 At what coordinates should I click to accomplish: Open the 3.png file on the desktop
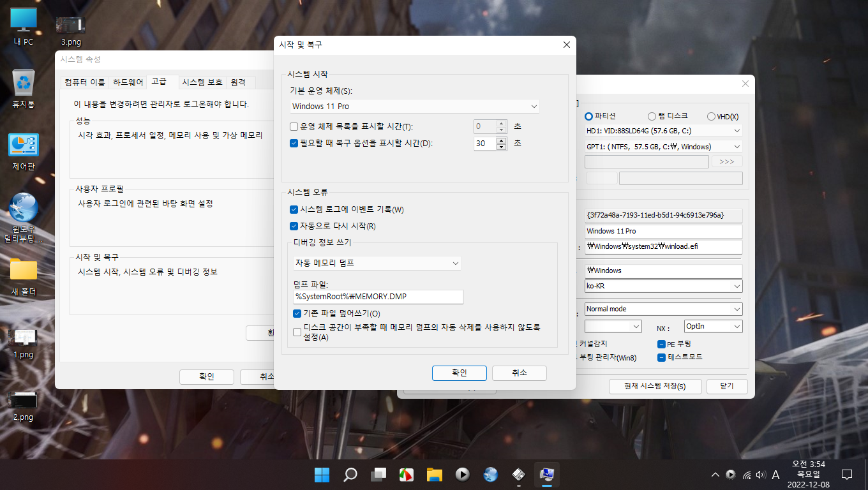tap(71, 31)
